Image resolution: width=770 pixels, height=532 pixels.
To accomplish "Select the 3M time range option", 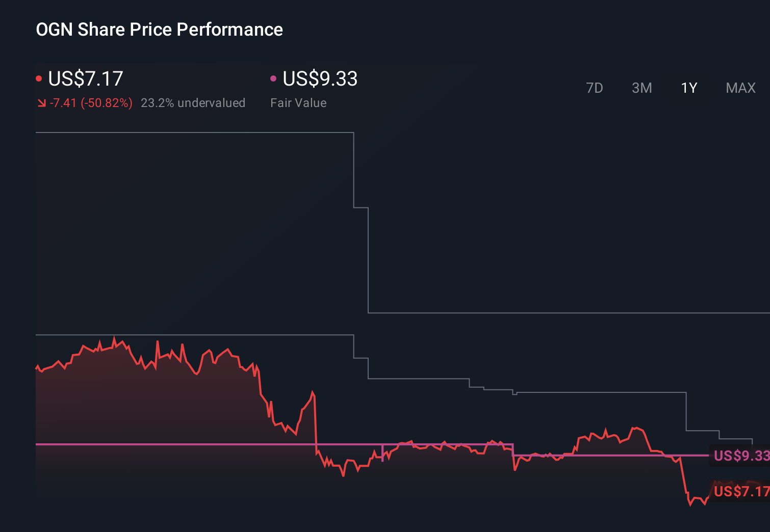I will click(x=642, y=88).
